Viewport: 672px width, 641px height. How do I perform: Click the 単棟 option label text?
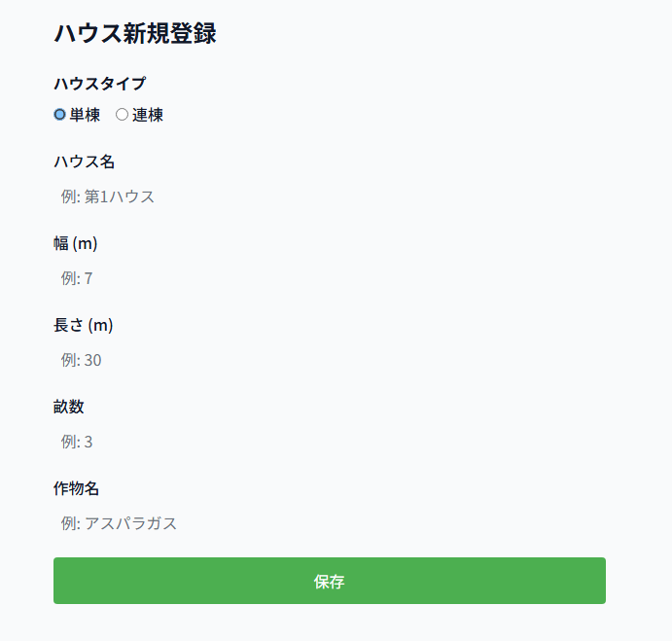pyautogui.click(x=86, y=115)
